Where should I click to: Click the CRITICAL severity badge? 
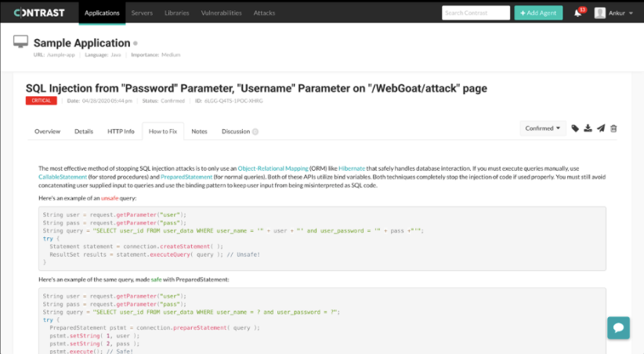coord(41,100)
